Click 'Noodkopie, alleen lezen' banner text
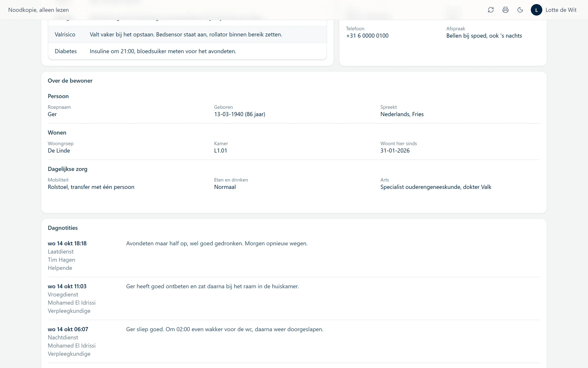This screenshot has height=368, width=588. 39,10
